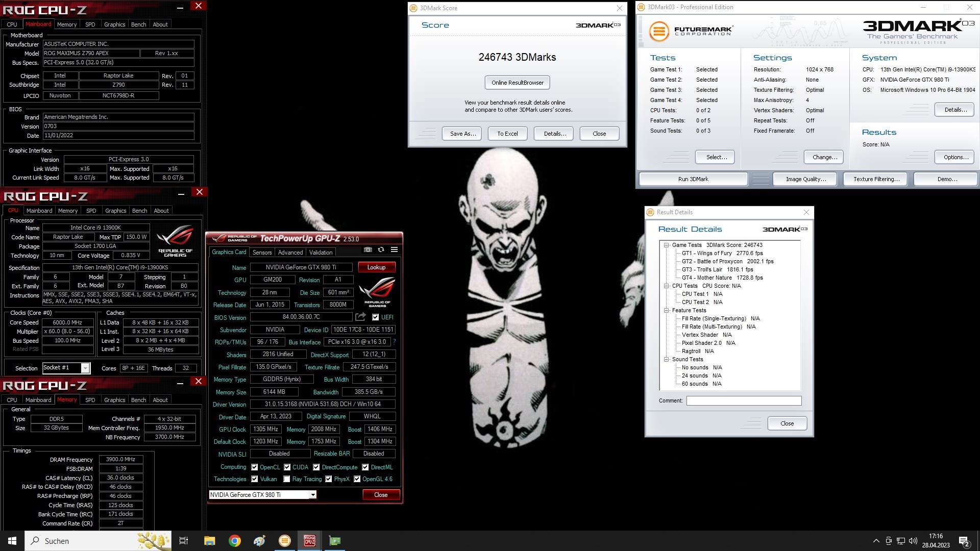
Task: Collapse Feature Tests tree node
Action: (x=666, y=310)
